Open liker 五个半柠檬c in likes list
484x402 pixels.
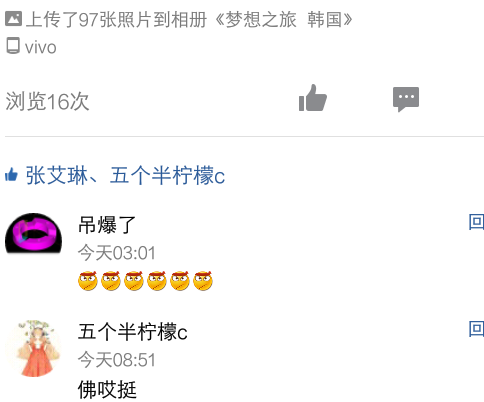pos(167,175)
